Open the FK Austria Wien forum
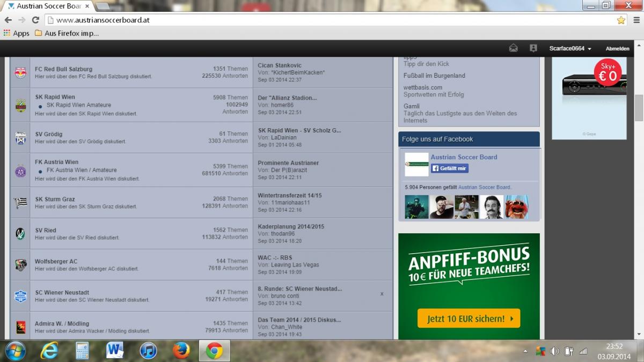The height and width of the screenshot is (362, 644). click(56, 162)
